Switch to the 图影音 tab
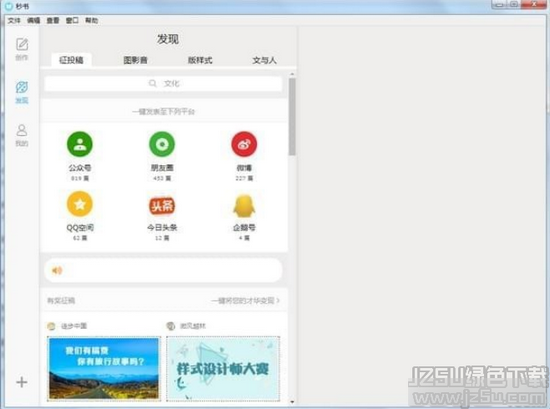550x409 pixels. (x=135, y=60)
